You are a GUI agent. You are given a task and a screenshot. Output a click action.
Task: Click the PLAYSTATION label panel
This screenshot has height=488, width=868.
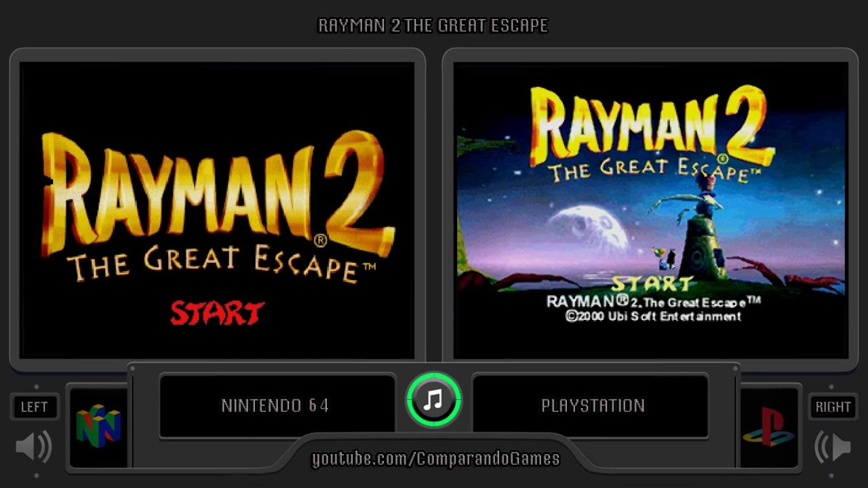[x=591, y=406]
